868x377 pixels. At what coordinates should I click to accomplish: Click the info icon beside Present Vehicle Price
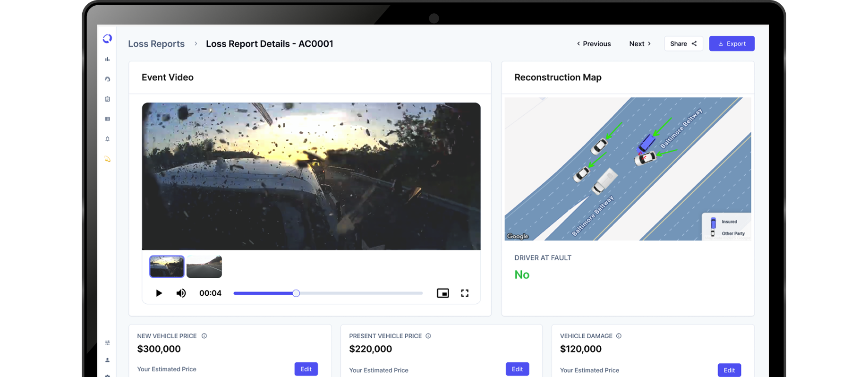point(428,336)
